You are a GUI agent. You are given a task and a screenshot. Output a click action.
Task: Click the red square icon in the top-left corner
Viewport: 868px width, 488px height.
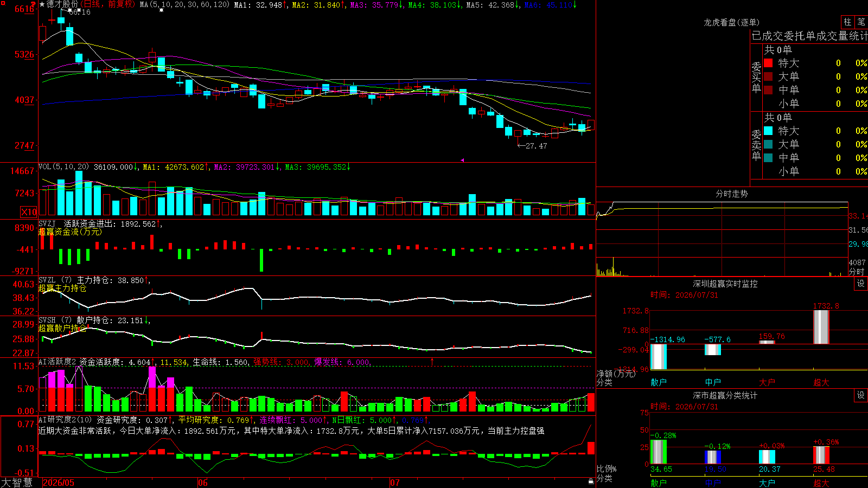click(x=3, y=3)
